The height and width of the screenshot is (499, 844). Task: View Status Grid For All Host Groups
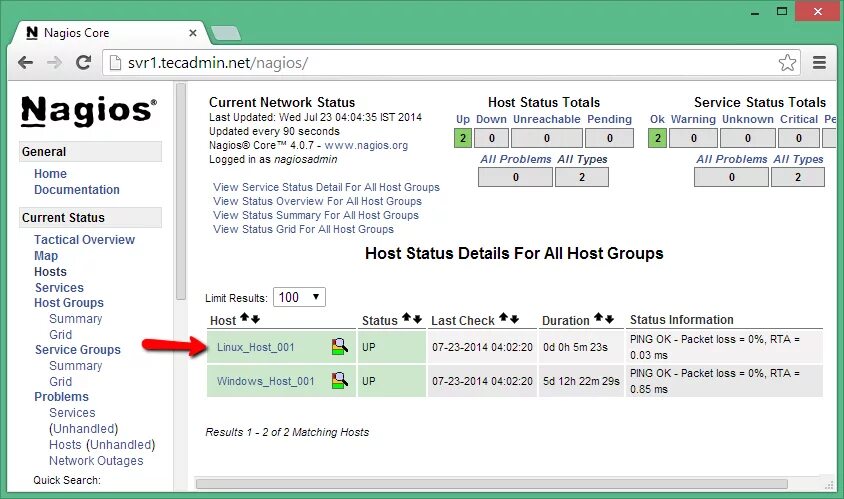pyautogui.click(x=303, y=229)
